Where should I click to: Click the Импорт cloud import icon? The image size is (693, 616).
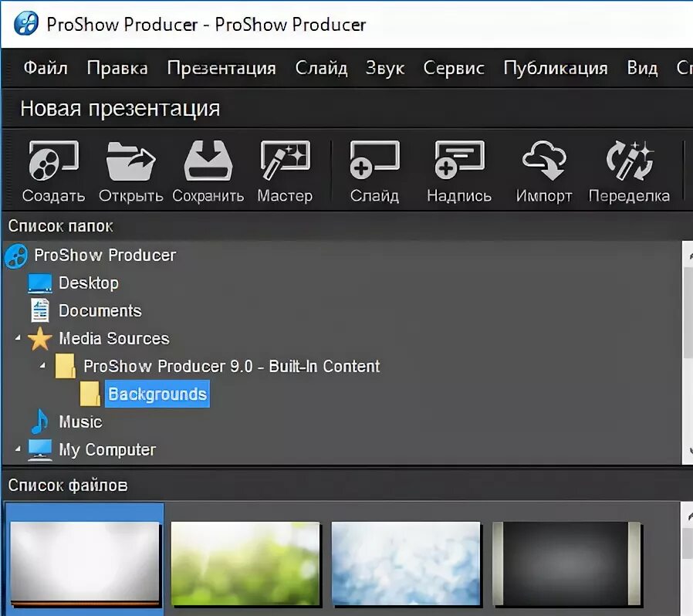coord(544,161)
